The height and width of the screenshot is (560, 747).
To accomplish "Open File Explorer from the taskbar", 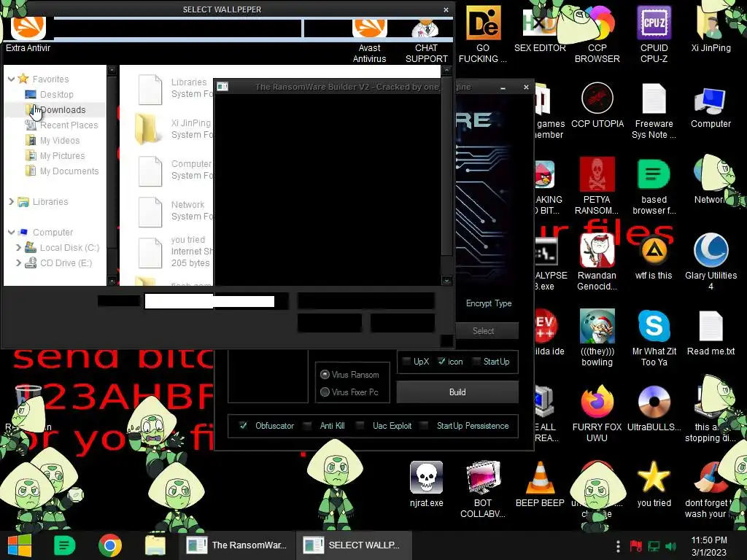I will (155, 545).
